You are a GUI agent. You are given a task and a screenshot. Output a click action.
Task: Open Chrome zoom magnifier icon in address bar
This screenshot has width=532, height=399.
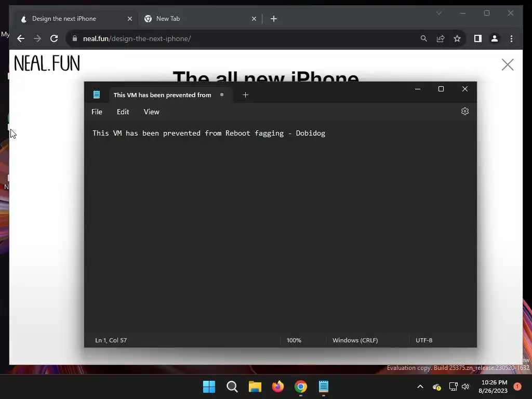click(x=424, y=38)
